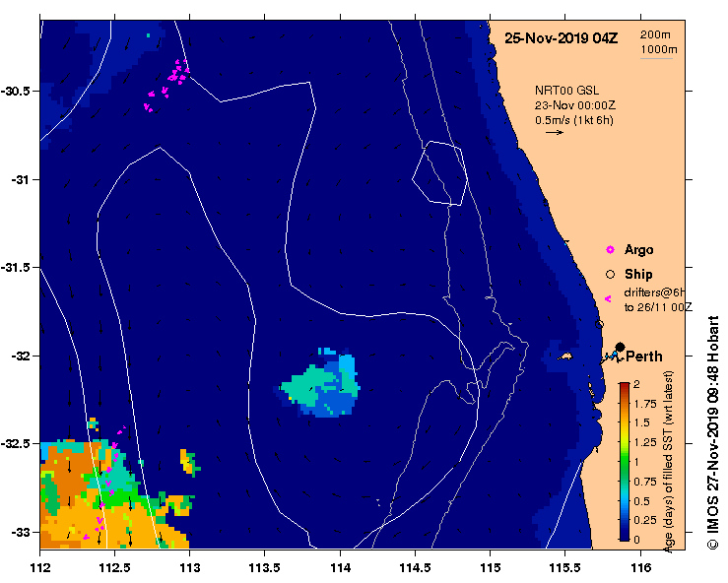Viewport: 728px width, 583px height.
Task: Click the 113 longitude axis label
Action: click(x=189, y=567)
